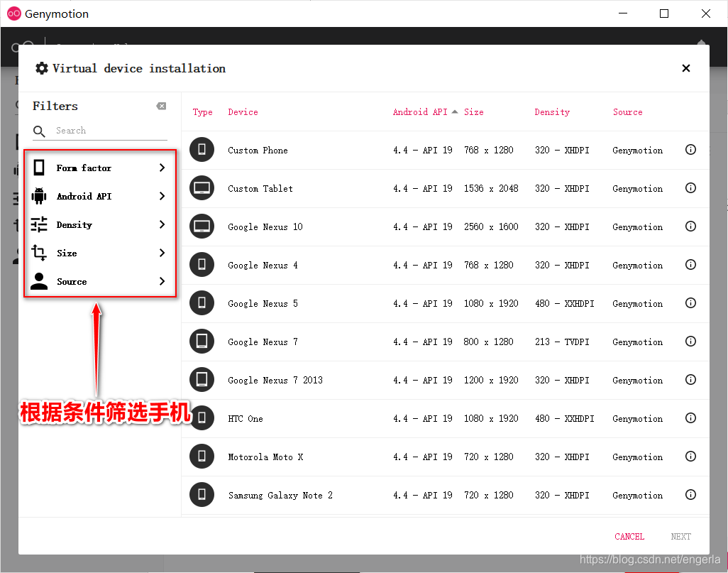The width and height of the screenshot is (728, 573).
Task: Click the 800 x 1280 size cell
Action: coord(488,342)
